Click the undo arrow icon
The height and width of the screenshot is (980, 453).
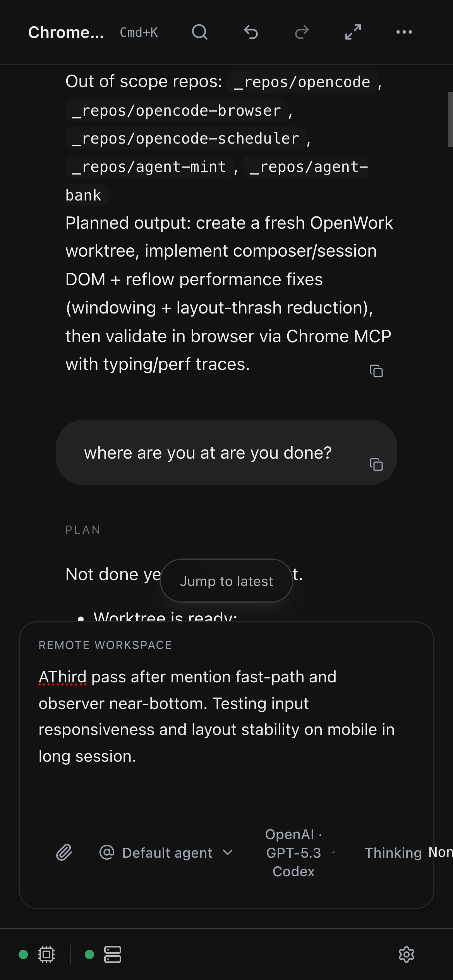click(251, 32)
